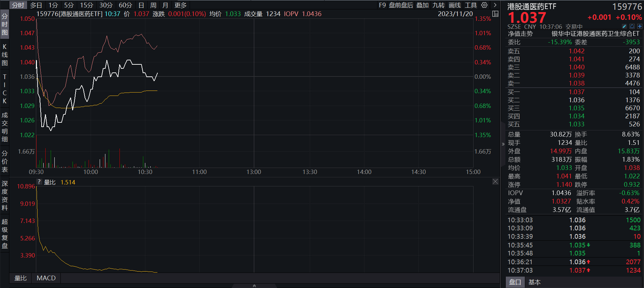Open chart settings gear icon

(484, 5)
